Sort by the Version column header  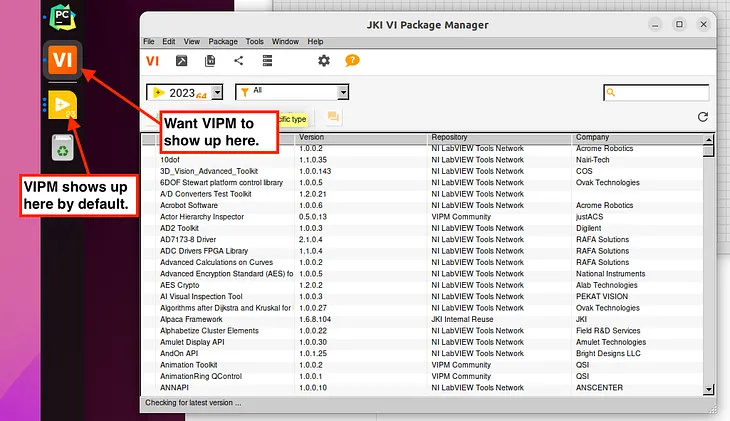click(x=360, y=137)
